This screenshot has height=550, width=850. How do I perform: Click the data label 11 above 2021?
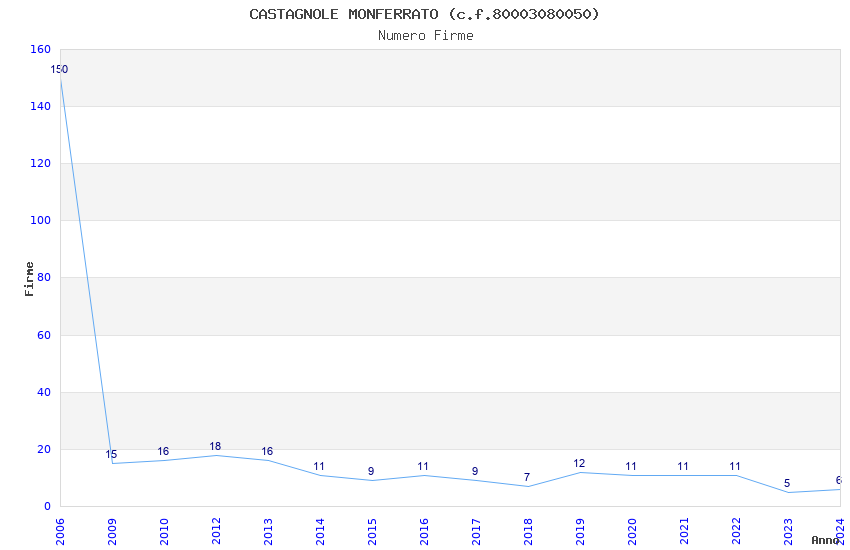[683, 466]
